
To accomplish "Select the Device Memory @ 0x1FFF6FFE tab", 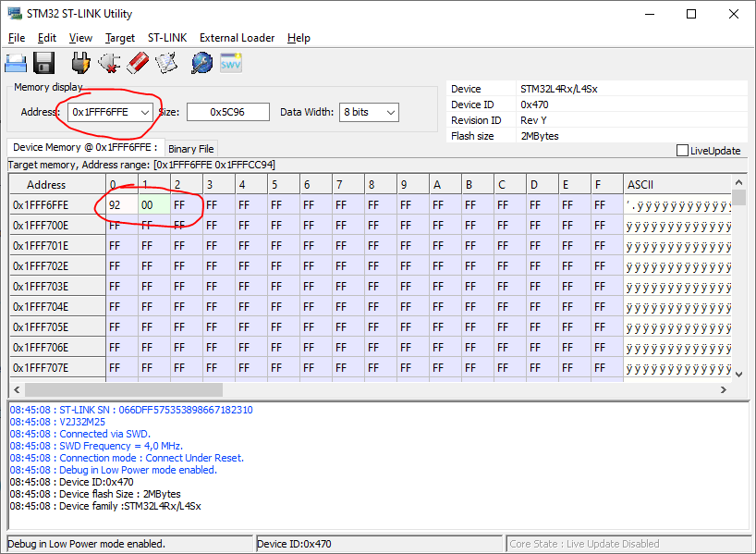I will pyautogui.click(x=85, y=147).
